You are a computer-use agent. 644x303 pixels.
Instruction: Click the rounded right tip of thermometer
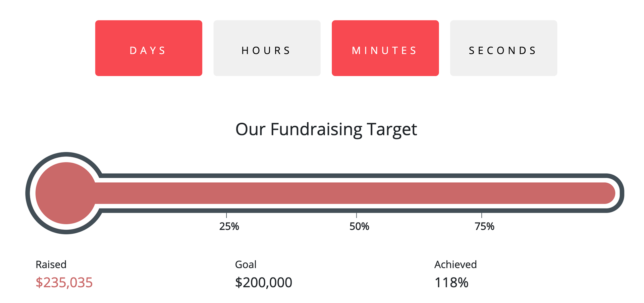(x=609, y=193)
